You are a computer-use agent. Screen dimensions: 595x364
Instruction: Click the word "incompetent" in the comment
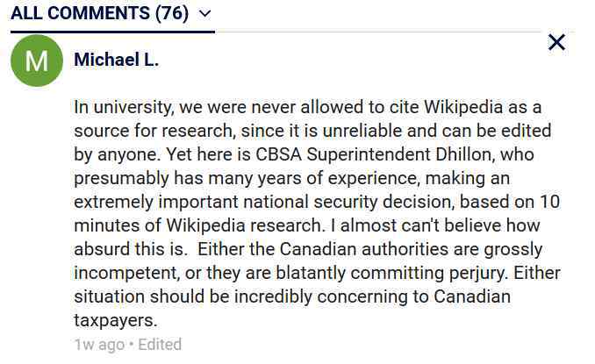click(126, 273)
